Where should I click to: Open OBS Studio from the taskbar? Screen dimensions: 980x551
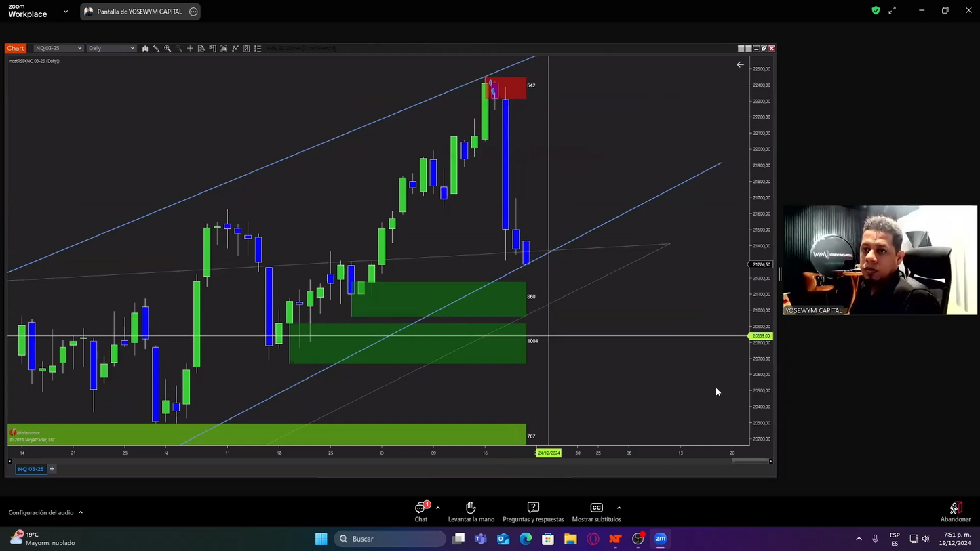tap(638, 539)
